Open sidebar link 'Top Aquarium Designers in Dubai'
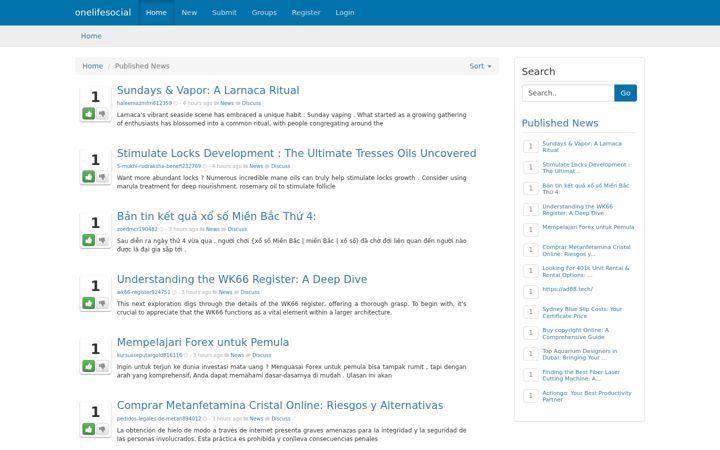 pyautogui.click(x=579, y=354)
